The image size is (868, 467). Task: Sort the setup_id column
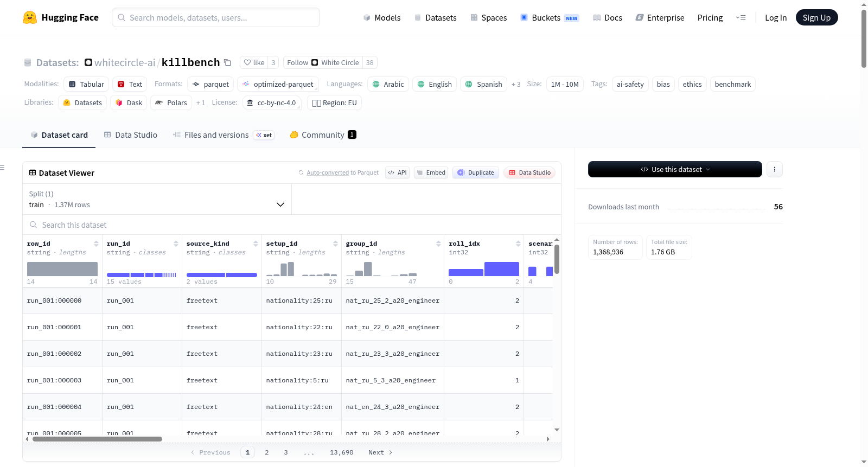[335, 244]
